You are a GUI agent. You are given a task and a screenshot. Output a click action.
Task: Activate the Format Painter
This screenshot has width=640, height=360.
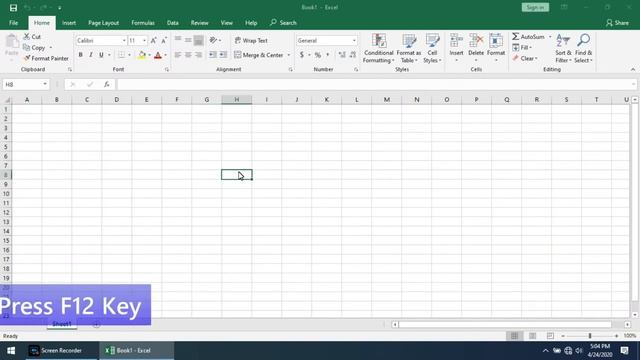[46, 58]
